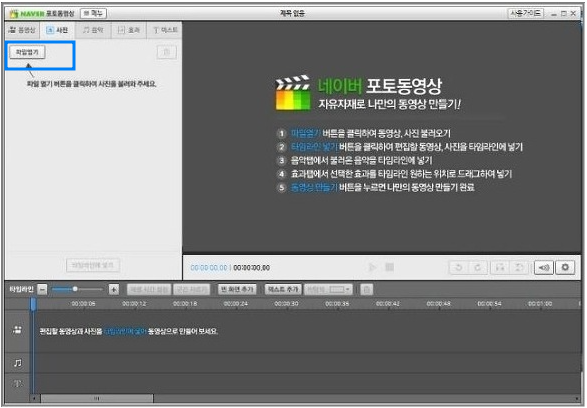Click the timeline zoom slider handle

pyautogui.click(x=75, y=289)
